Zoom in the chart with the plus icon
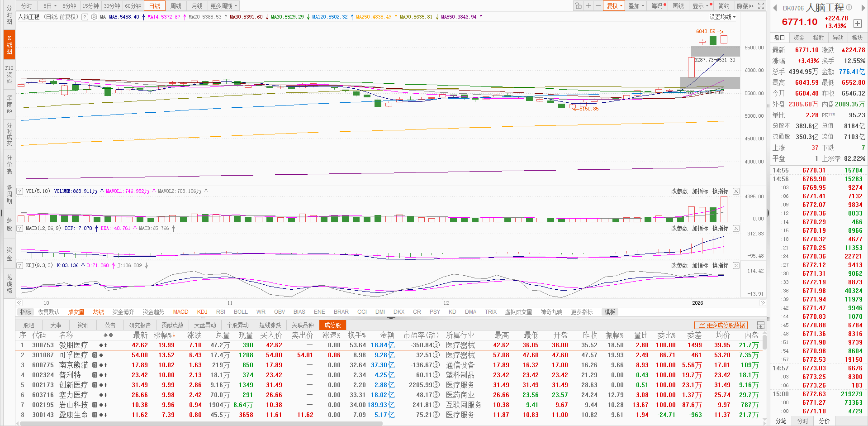Viewport: 868px width, 426px height. click(588, 6)
